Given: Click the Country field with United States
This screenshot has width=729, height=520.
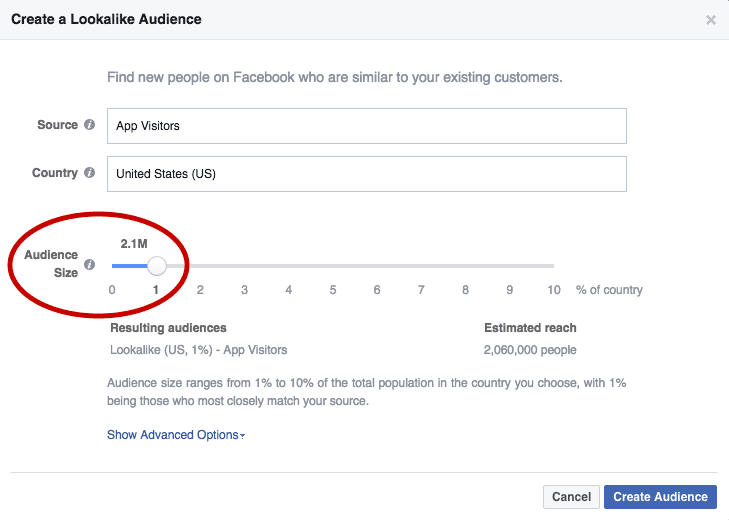Looking at the screenshot, I should pos(367,174).
